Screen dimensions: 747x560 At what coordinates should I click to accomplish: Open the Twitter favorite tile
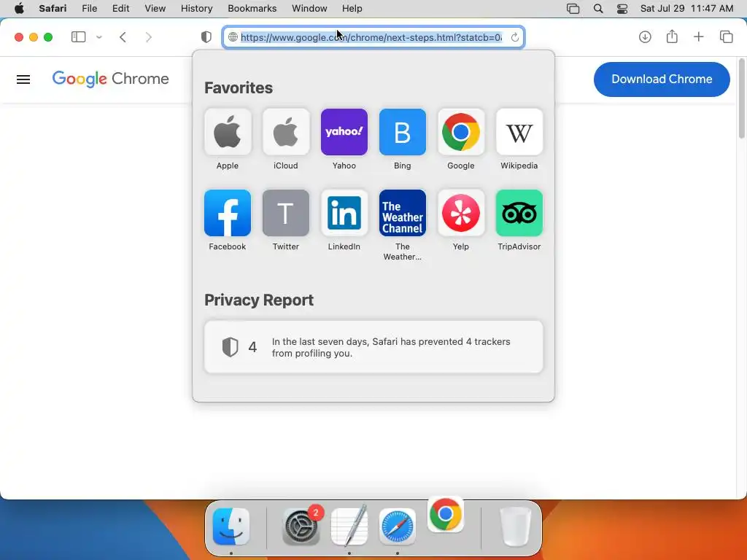[x=286, y=213]
